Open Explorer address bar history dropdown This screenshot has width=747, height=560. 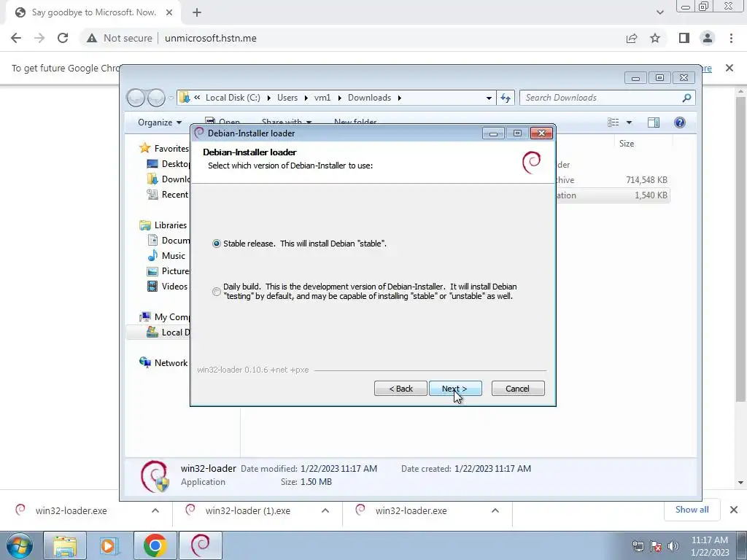pyautogui.click(x=489, y=98)
